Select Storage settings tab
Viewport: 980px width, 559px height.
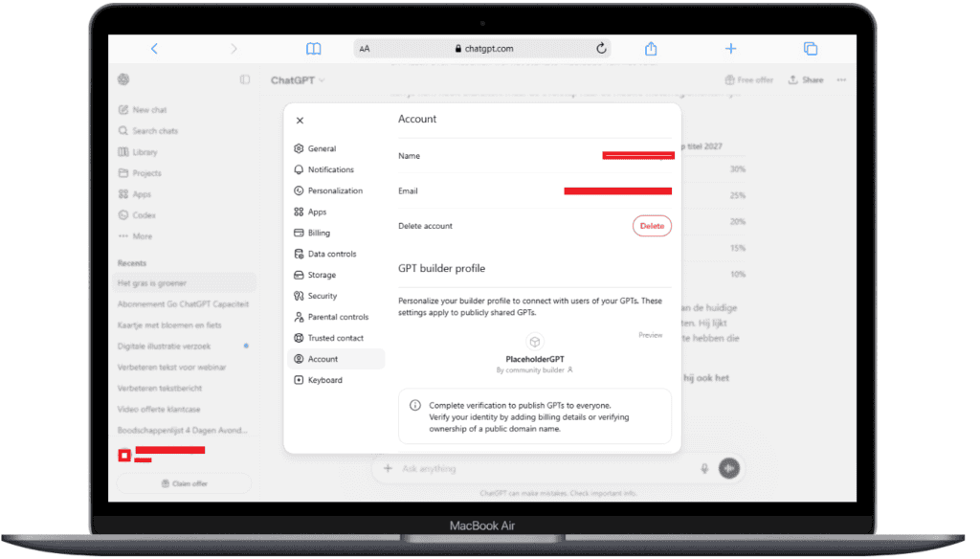(336, 275)
